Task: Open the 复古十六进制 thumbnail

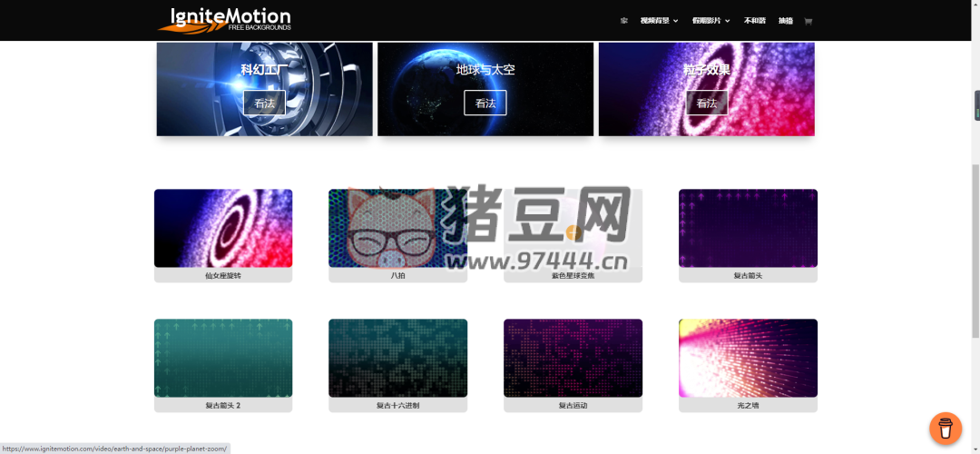Action: tap(398, 359)
